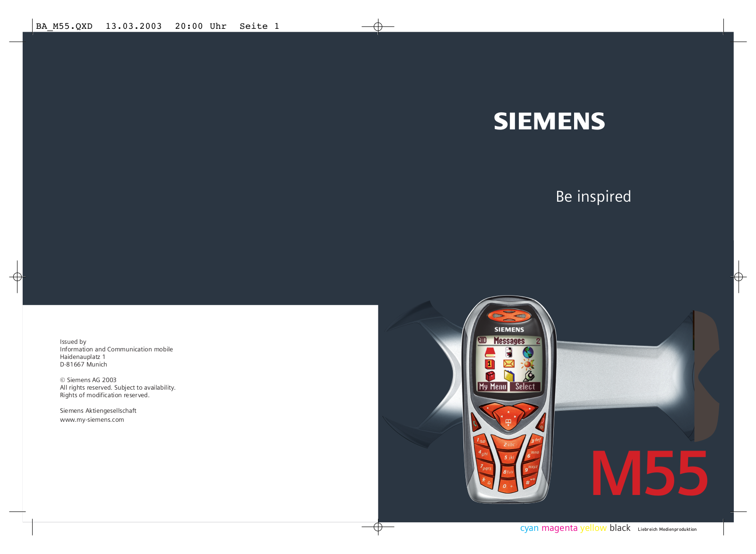The height and width of the screenshot is (554, 756).
Task: Click the red calendar icon showing 1
Action: coord(490,364)
